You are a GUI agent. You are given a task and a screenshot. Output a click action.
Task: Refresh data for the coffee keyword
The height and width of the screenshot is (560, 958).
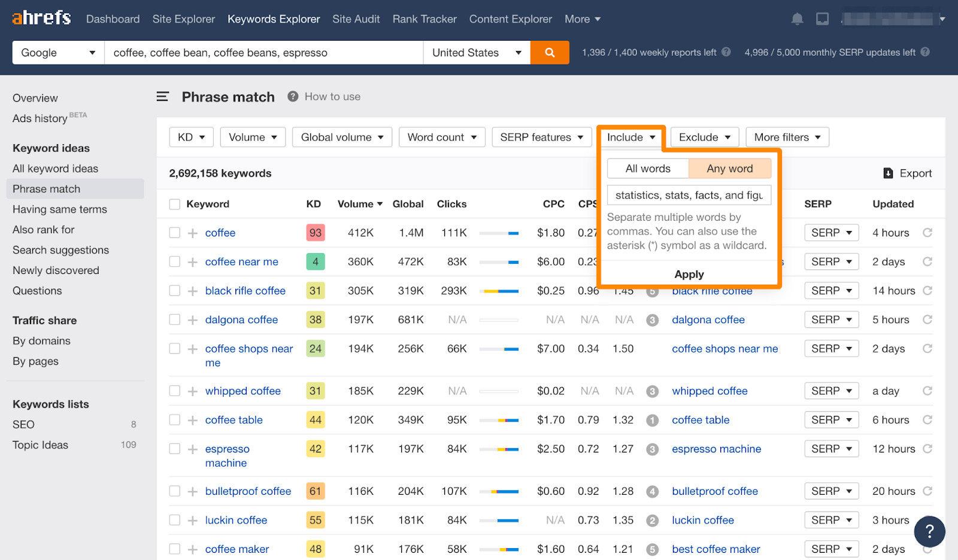(927, 232)
